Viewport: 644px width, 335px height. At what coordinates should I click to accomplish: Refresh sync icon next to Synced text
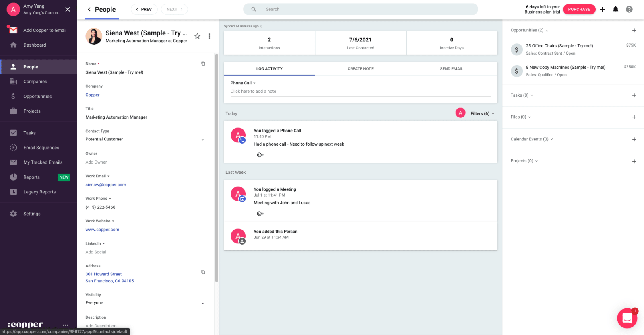[261, 26]
